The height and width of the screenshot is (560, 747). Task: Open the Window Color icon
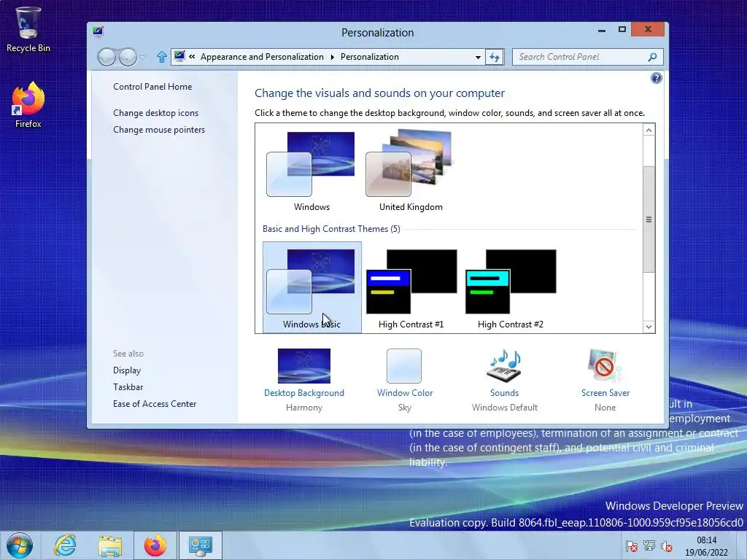[x=404, y=366]
